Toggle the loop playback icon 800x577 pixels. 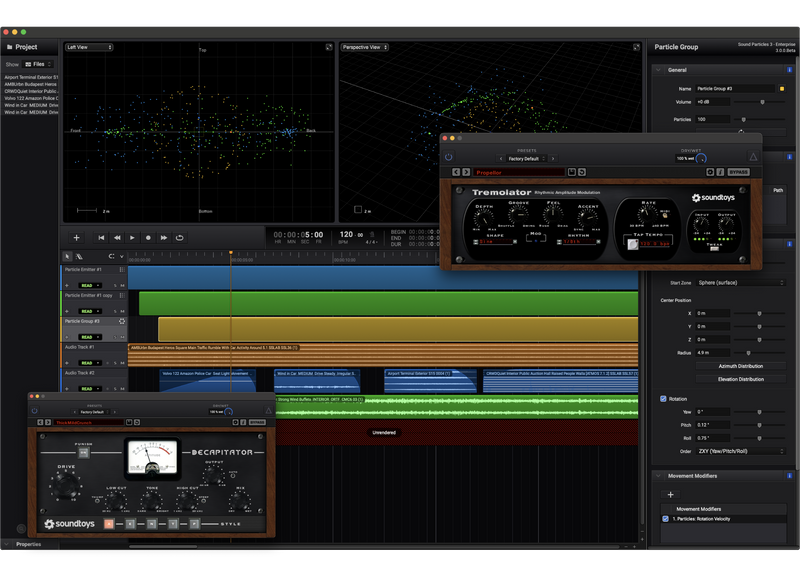179,238
